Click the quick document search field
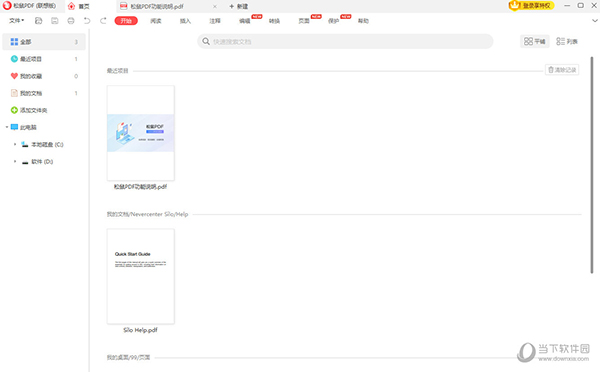Image resolution: width=600 pixels, height=372 pixels. click(345, 41)
